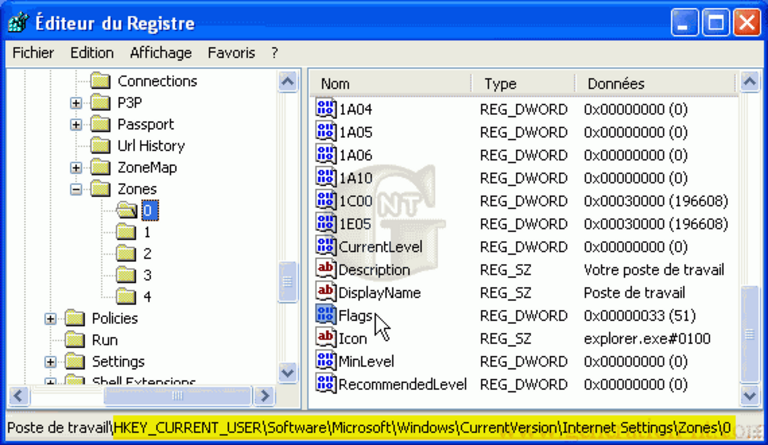768x445 pixels.
Task: Expand the Policies key
Action: (50, 318)
